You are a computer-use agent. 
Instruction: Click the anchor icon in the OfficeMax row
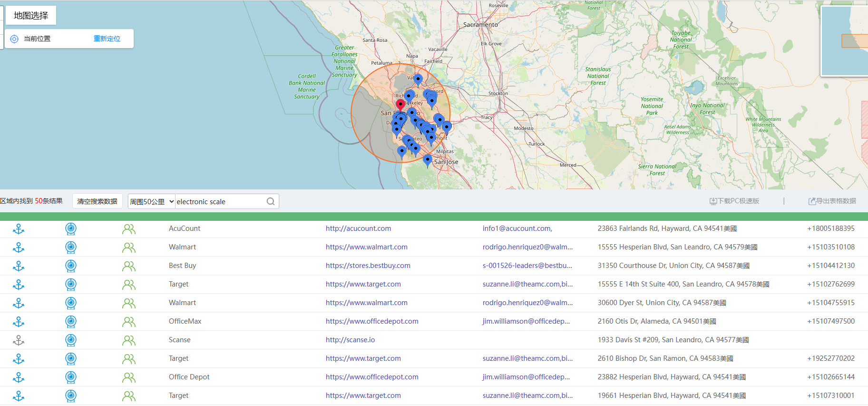tap(19, 322)
